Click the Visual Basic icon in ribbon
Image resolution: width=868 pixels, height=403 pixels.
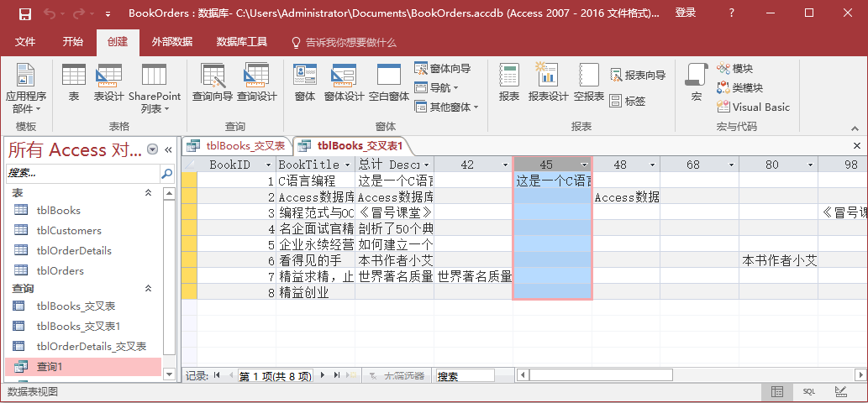(753, 107)
